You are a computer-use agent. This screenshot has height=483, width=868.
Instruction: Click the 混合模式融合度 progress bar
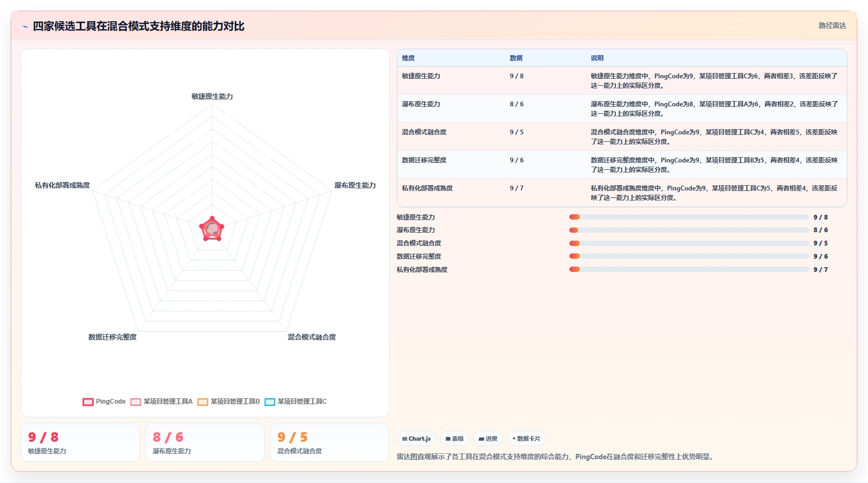coord(689,243)
